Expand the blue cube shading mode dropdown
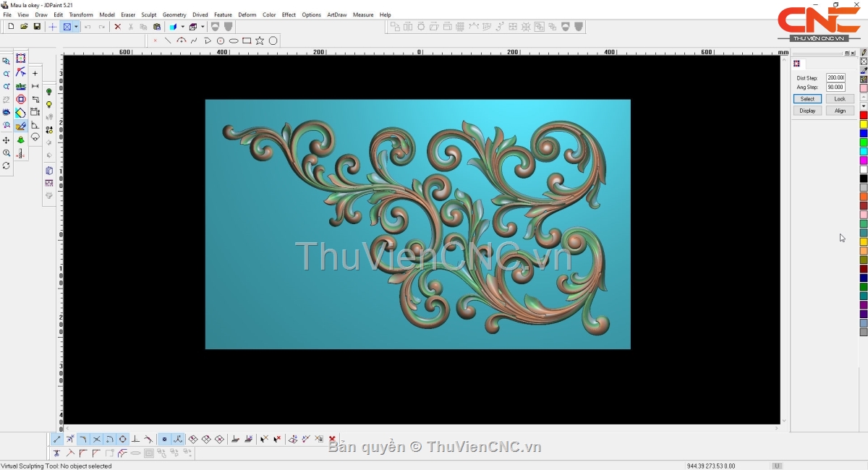Image resolution: width=868 pixels, height=470 pixels. pos(182,27)
